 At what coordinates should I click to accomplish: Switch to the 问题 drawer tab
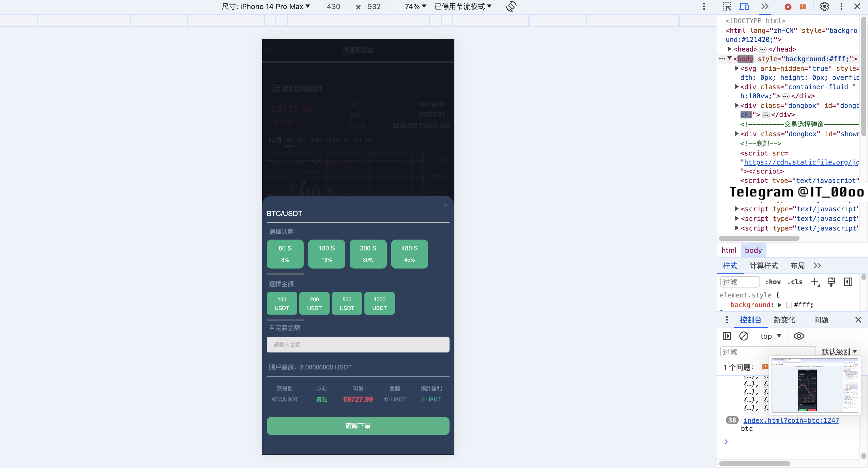(x=821, y=319)
